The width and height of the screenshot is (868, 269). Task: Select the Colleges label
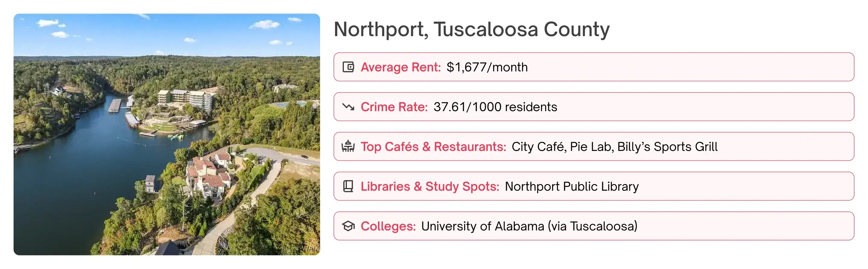[x=388, y=226]
